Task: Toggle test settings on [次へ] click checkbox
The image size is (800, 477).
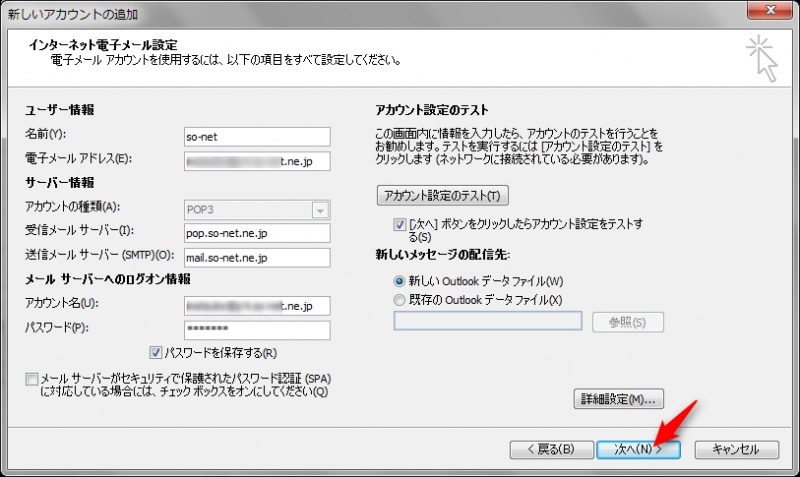Action: coord(399,224)
